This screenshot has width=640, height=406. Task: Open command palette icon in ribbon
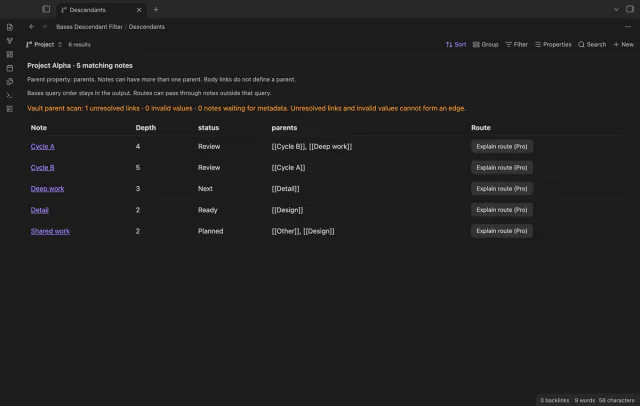click(10, 95)
